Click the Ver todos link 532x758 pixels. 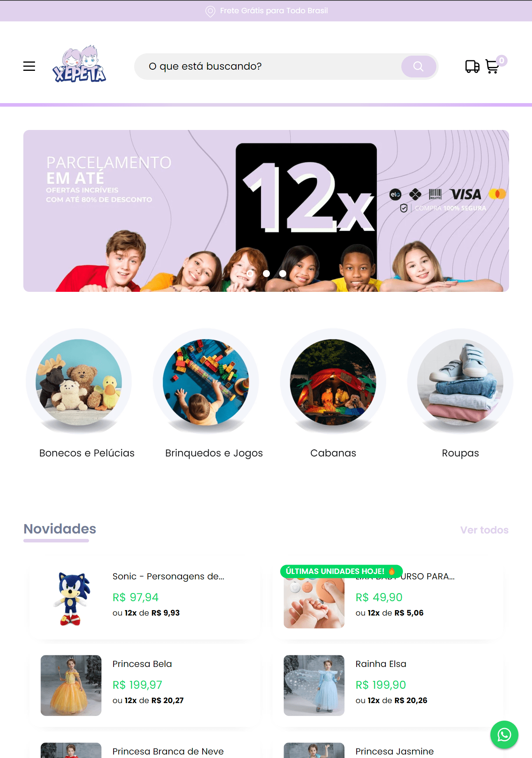click(484, 530)
